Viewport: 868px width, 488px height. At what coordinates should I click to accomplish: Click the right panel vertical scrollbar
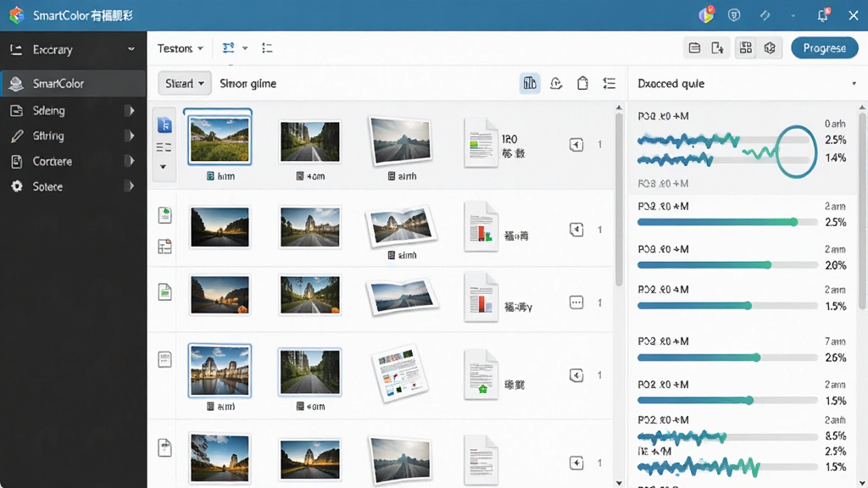pos(862,210)
